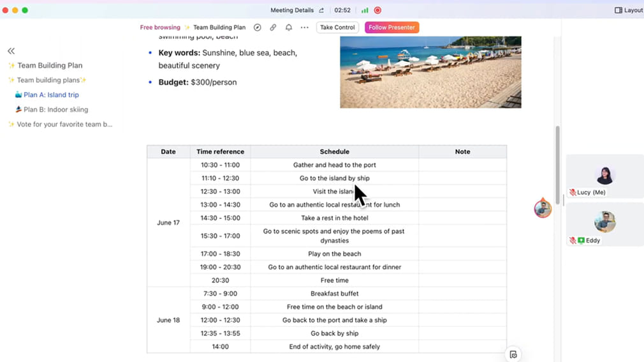Click the Time reference column header
The image size is (644, 362).
[x=220, y=152]
